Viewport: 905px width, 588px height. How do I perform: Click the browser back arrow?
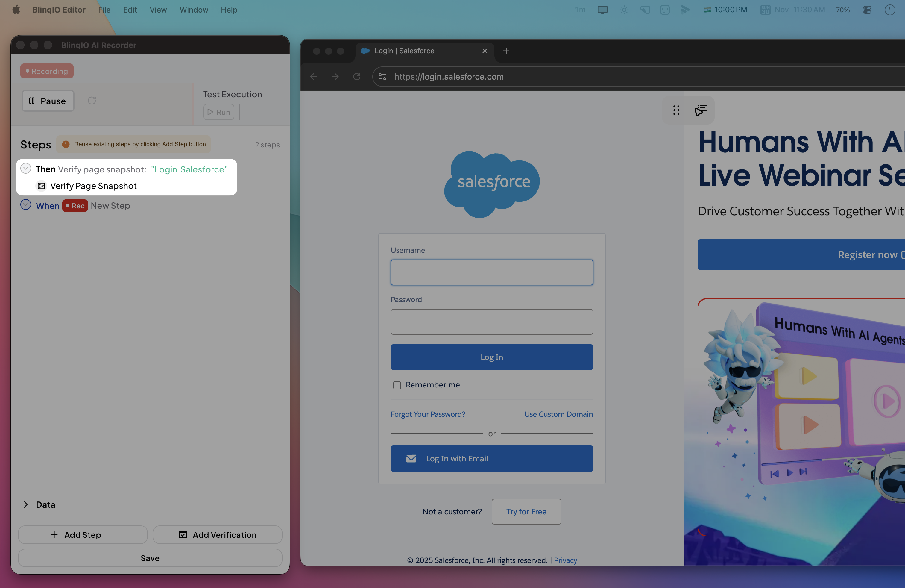pyautogui.click(x=314, y=77)
